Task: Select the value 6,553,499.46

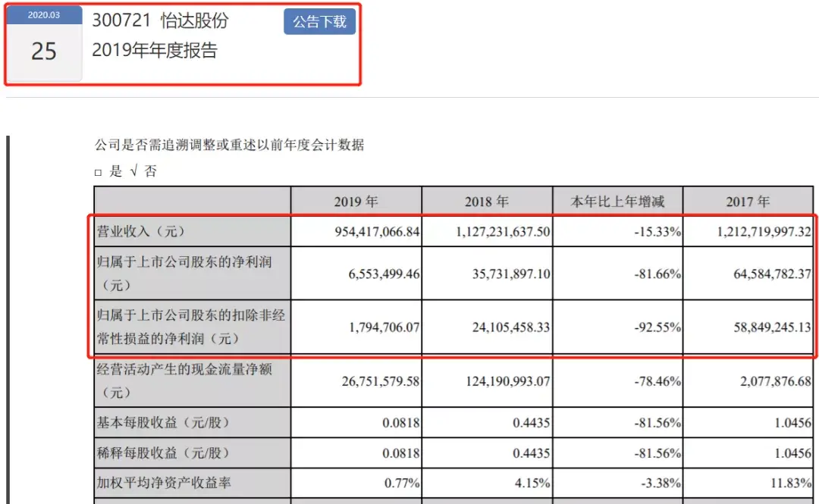Action: click(384, 274)
